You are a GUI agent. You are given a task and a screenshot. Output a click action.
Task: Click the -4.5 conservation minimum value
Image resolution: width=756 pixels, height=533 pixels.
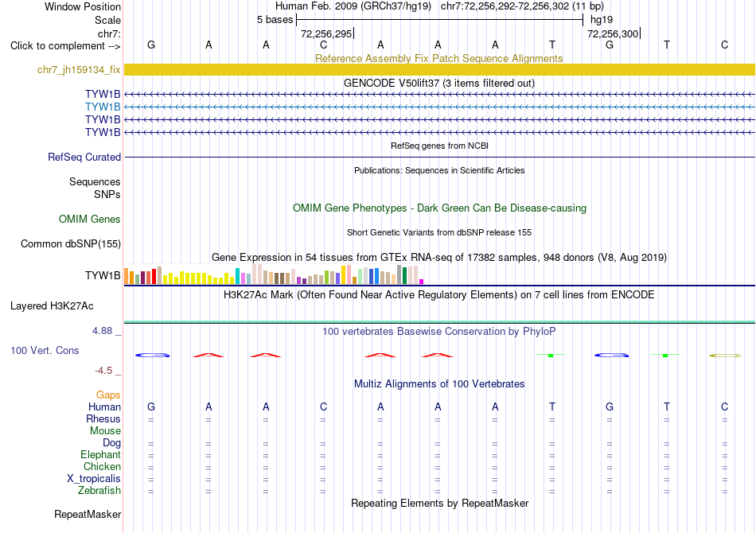point(103,371)
